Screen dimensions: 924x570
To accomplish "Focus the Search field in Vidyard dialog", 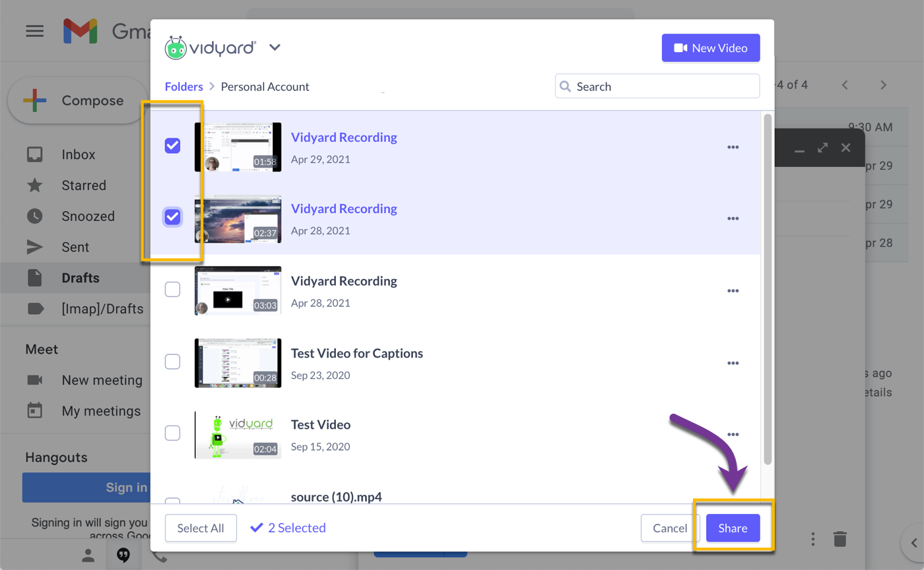I will coord(657,86).
